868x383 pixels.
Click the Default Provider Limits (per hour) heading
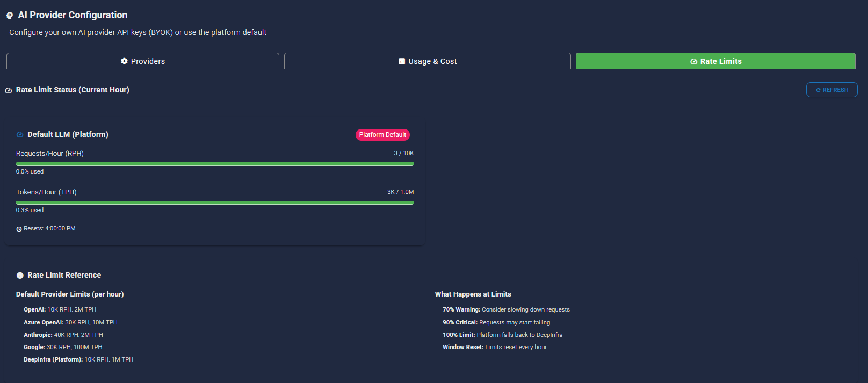(x=70, y=294)
